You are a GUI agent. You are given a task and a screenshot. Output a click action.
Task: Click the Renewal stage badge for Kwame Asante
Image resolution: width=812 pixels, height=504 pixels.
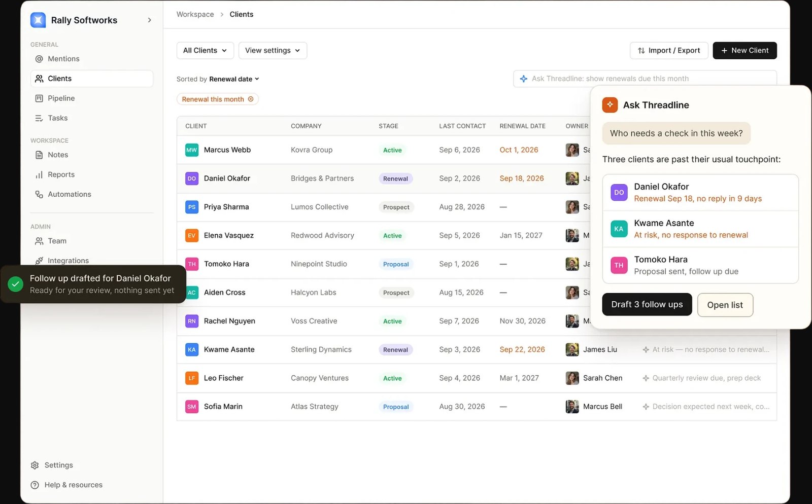(x=396, y=350)
